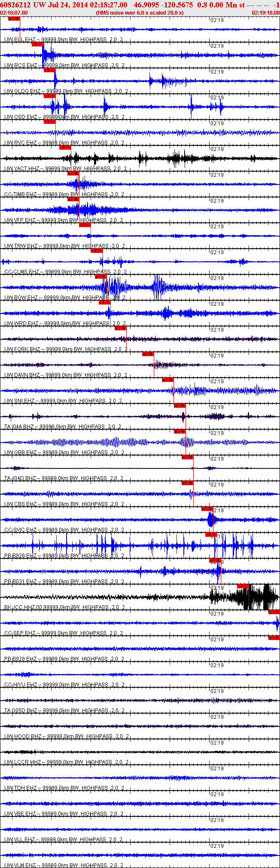280x868 pixels.
Task: Click the end time 02:19:18.00 label
Action: [x=265, y=12]
